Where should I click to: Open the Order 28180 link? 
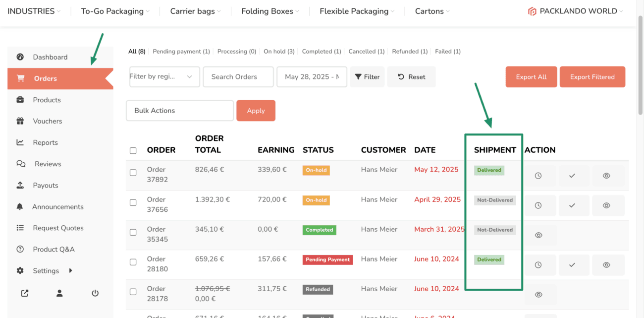coord(158,264)
